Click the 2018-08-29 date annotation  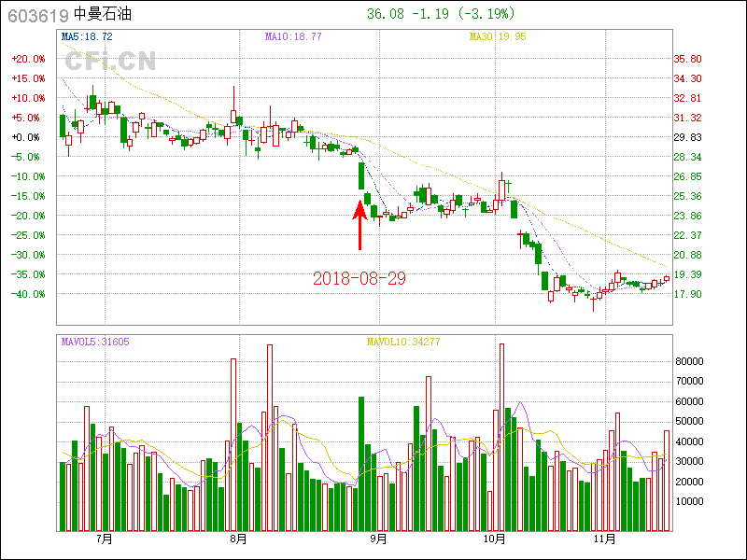359,278
